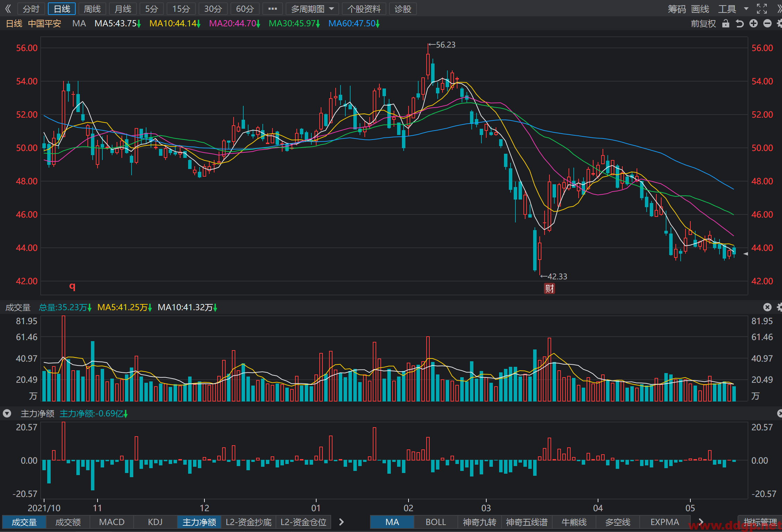This screenshot has width=782, height=532.
Task: Click the 前复权 price adjustment setting
Action: 703,24
